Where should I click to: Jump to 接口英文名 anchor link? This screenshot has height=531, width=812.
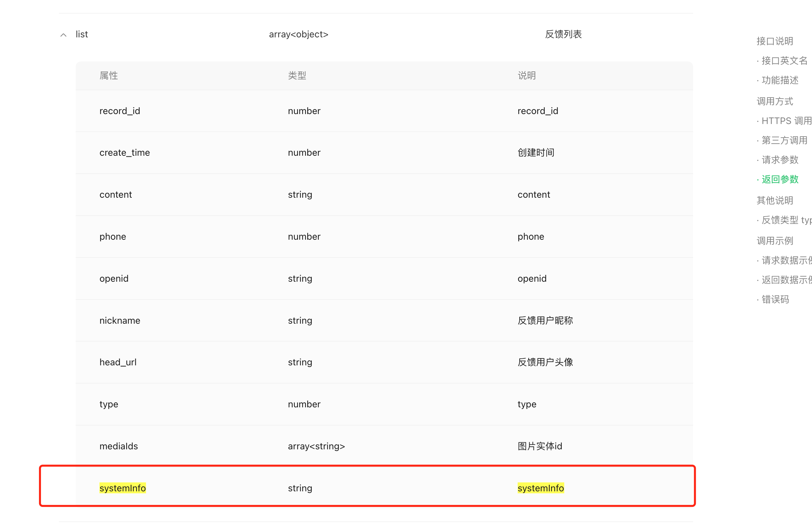[784, 61]
